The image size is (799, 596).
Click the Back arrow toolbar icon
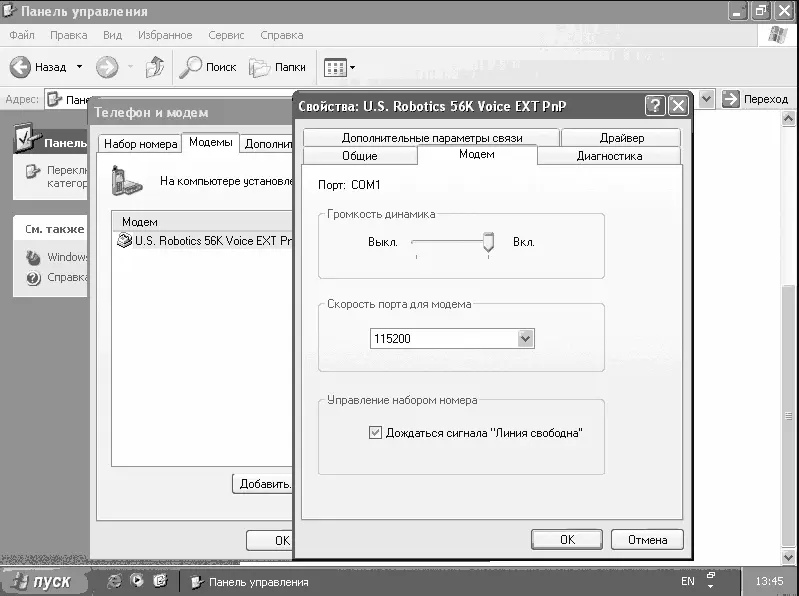click(x=21, y=67)
